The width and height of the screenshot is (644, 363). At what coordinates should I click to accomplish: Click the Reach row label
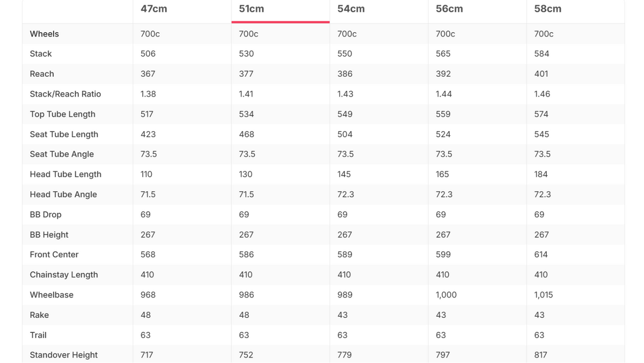point(42,74)
